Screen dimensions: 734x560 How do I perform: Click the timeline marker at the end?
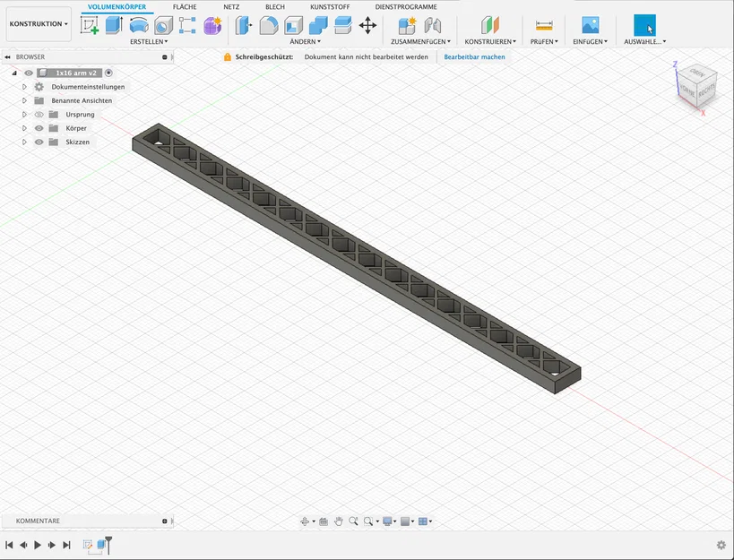[108, 545]
